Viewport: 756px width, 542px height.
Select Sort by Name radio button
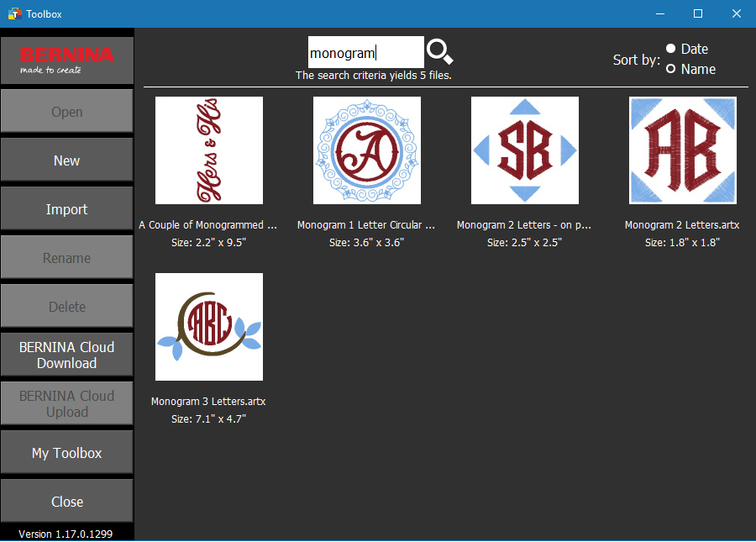click(670, 68)
